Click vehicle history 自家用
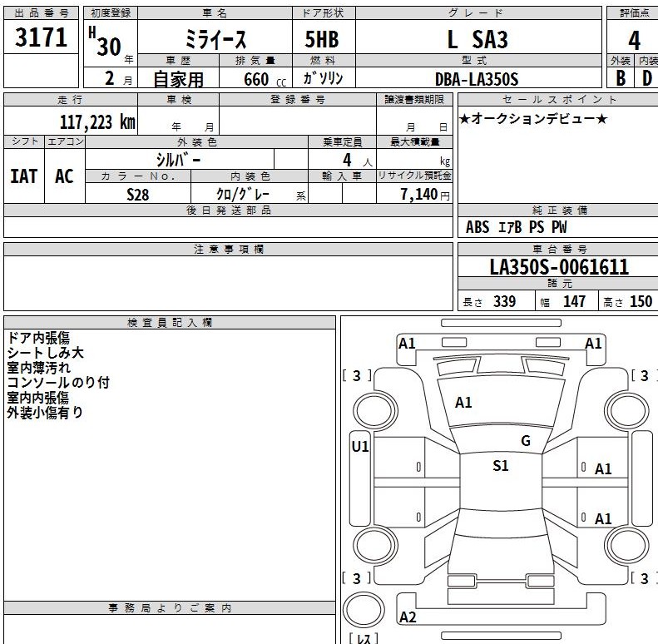 [x=178, y=79]
